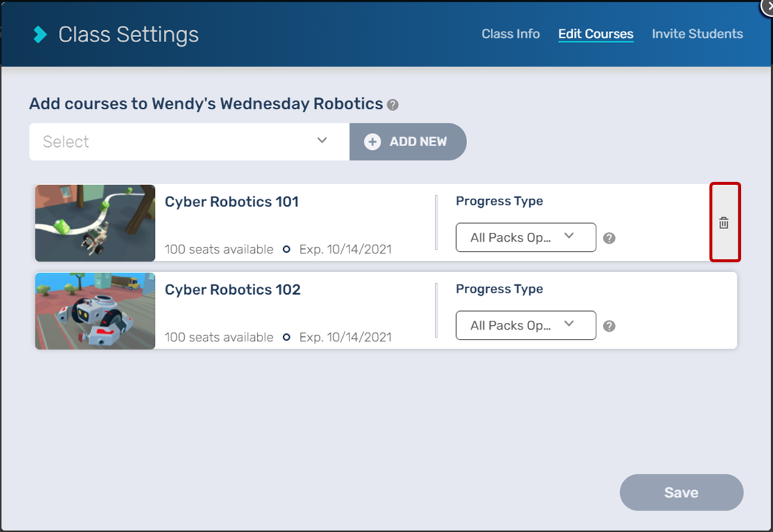
Task: Click the help icon beside Add courses heading
Action: [x=393, y=105]
